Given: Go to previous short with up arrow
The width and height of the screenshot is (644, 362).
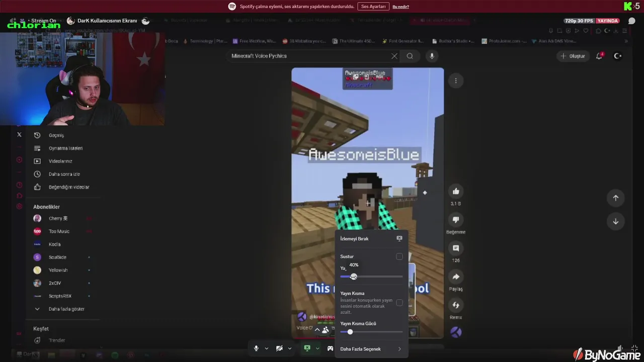Looking at the screenshot, I should (615, 198).
